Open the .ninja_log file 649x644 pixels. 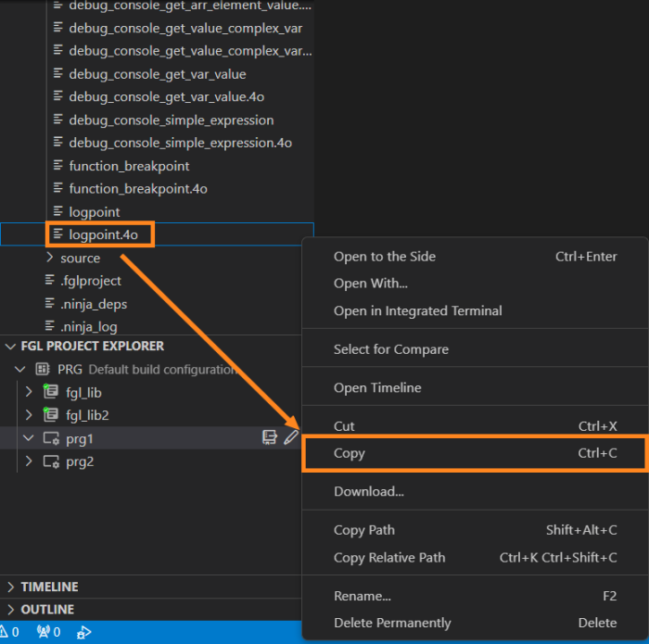(88, 326)
